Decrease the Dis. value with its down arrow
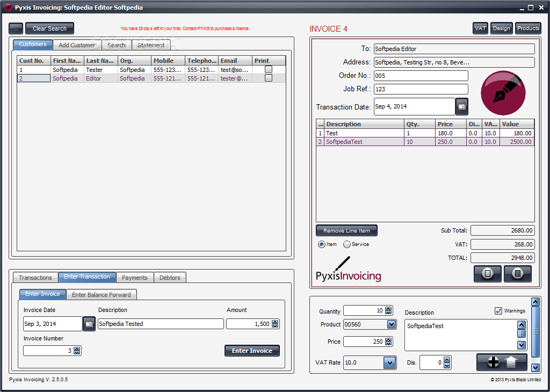 pyautogui.click(x=446, y=365)
